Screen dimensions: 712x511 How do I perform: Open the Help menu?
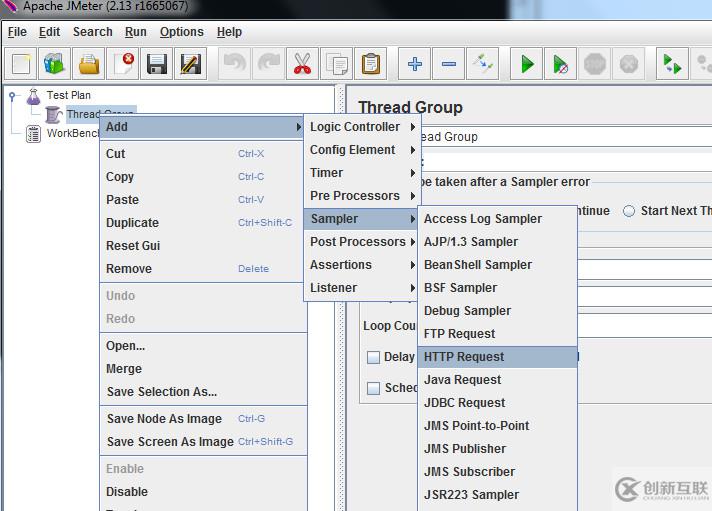(229, 32)
